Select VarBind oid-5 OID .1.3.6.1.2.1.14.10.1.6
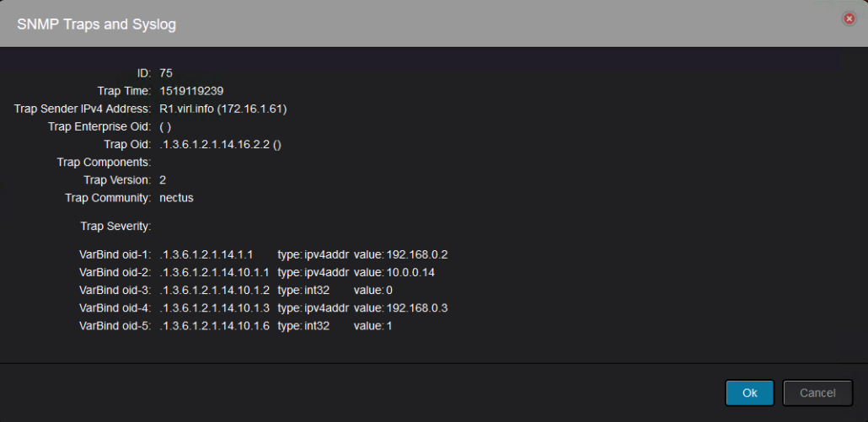The height and width of the screenshot is (422, 868). tap(214, 326)
